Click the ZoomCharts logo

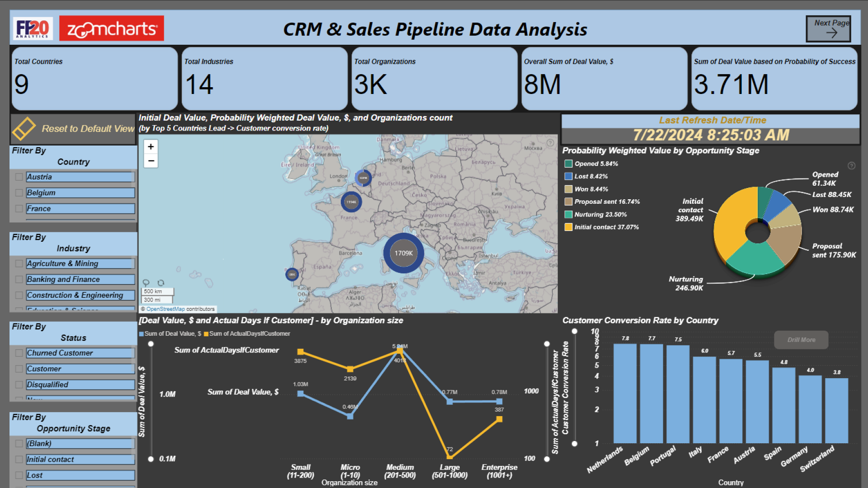pos(112,28)
